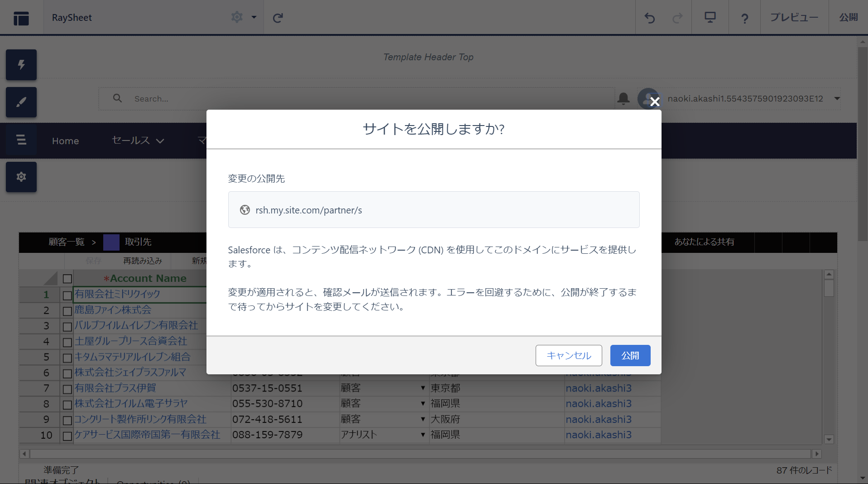Click the redo arrow icon
Viewport: 868px width, 484px height.
[677, 18]
